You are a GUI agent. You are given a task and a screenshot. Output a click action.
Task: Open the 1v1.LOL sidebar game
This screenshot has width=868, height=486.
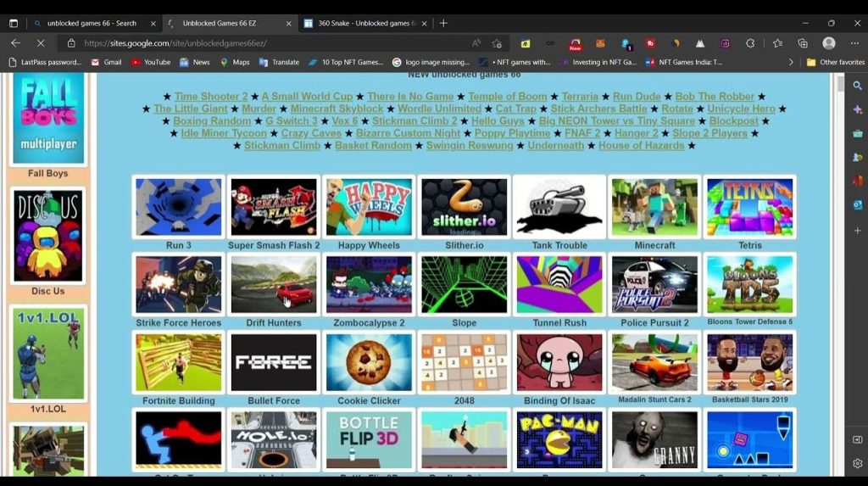point(48,354)
